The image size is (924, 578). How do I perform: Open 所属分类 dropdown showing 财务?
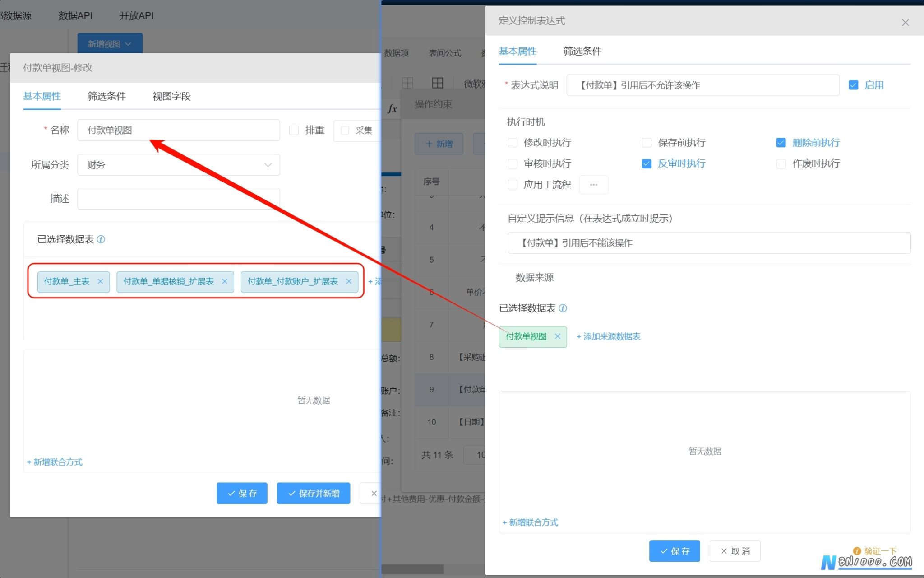(179, 165)
